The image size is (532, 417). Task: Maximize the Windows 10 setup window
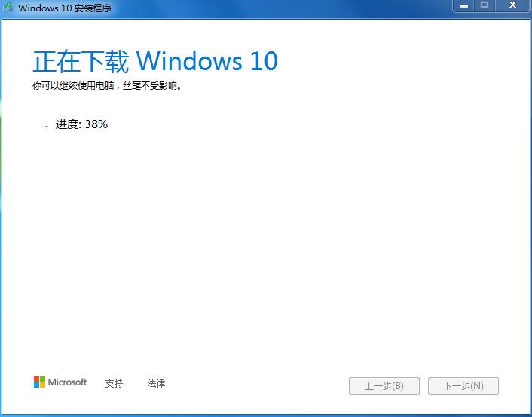(x=485, y=5)
